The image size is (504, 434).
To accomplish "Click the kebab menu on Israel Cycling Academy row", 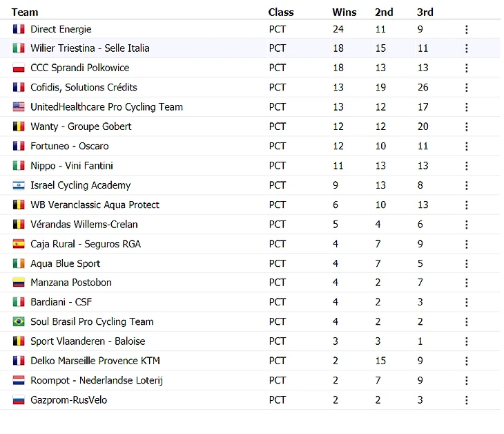I will 467,185.
